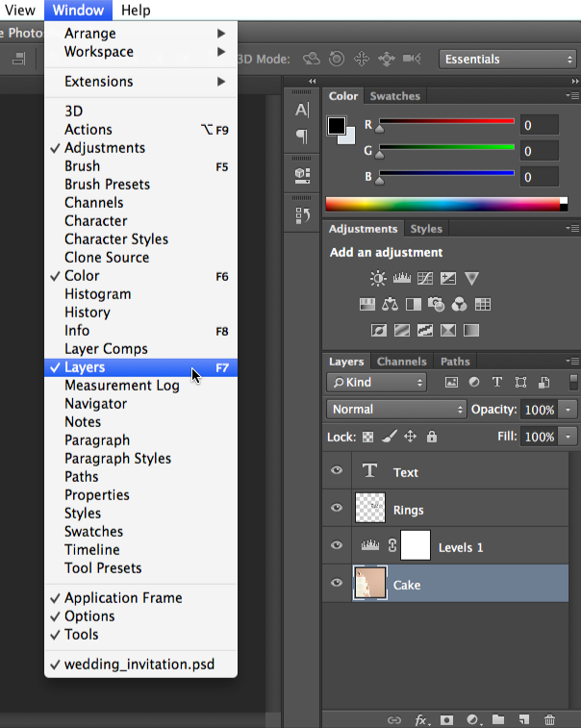Open the Normal blend mode dropdown
The image size is (581, 728).
[395, 410]
